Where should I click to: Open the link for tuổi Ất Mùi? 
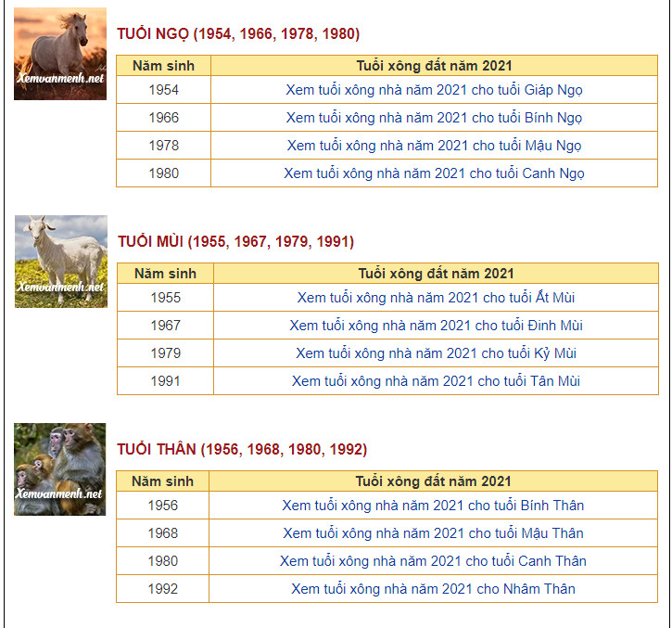tap(436, 298)
